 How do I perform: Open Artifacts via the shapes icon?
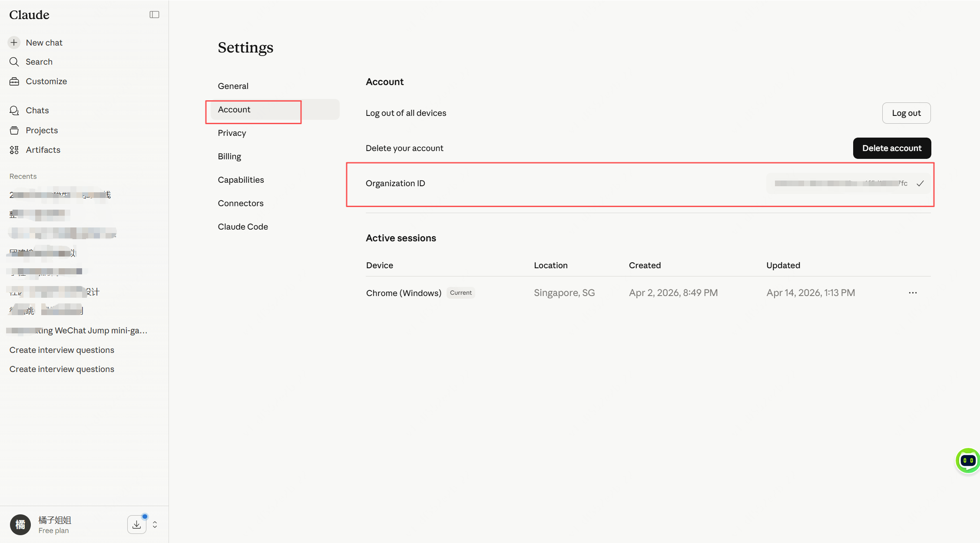click(14, 150)
